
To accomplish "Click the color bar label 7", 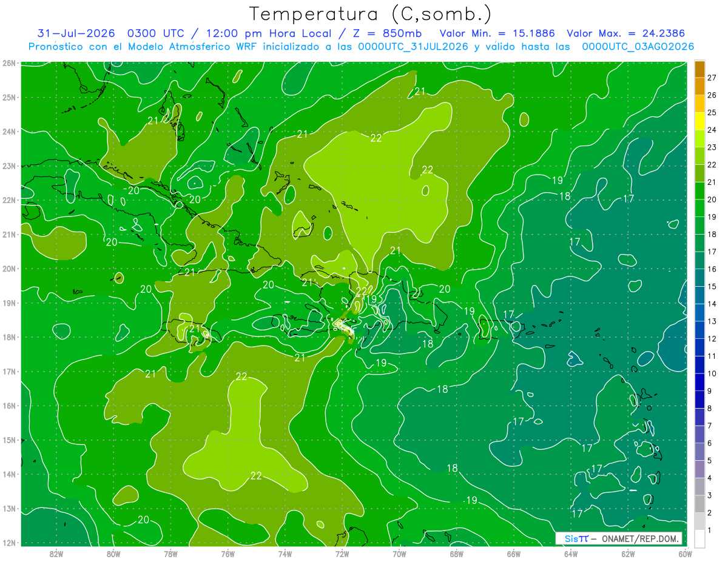I will point(710,426).
